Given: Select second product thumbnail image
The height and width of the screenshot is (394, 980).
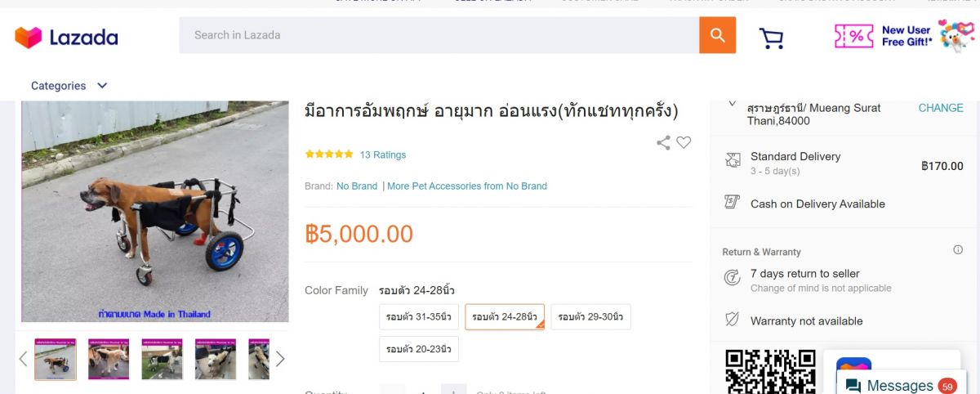Looking at the screenshot, I should click(109, 359).
